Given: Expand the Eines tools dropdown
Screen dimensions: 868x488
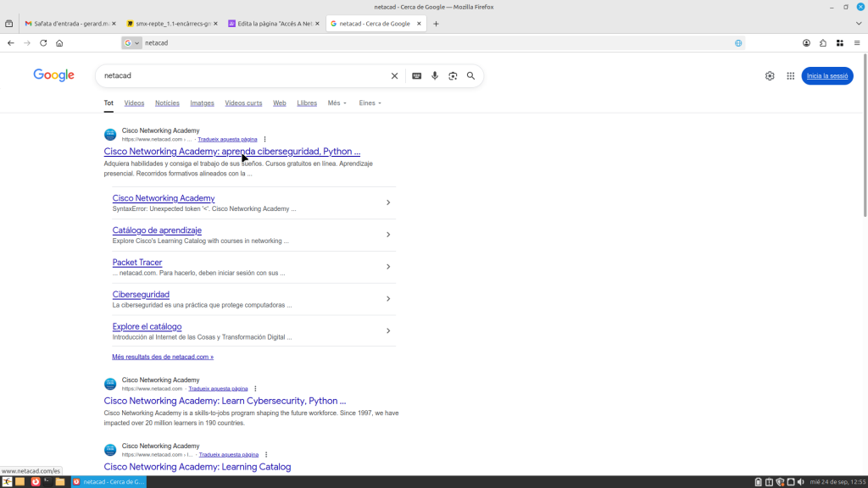Looking at the screenshot, I should (x=370, y=103).
